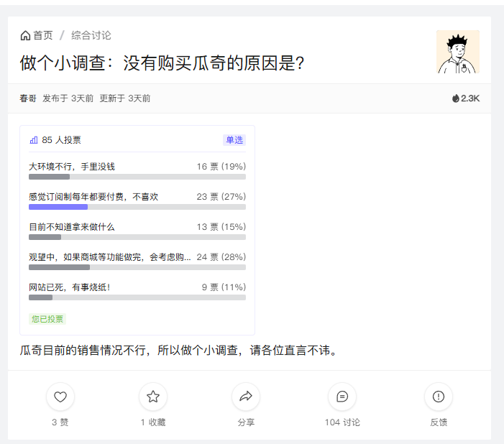Select option 目前不知道拿来做什么
Image resolution: width=504 pixels, height=444 pixels.
[x=72, y=227]
